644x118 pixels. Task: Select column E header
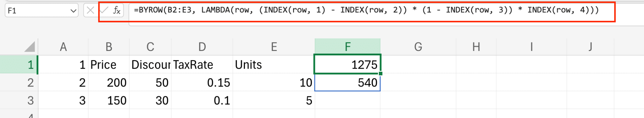[x=274, y=47]
